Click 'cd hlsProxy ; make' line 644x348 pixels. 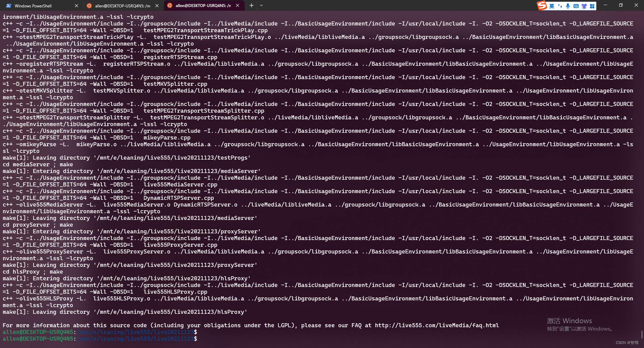(33, 272)
